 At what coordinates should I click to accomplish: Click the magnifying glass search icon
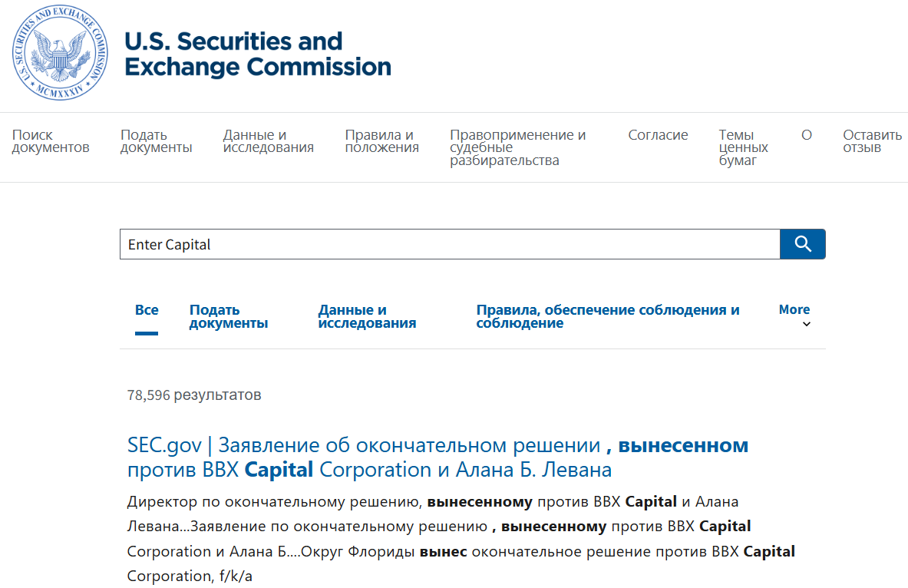pyautogui.click(x=802, y=243)
